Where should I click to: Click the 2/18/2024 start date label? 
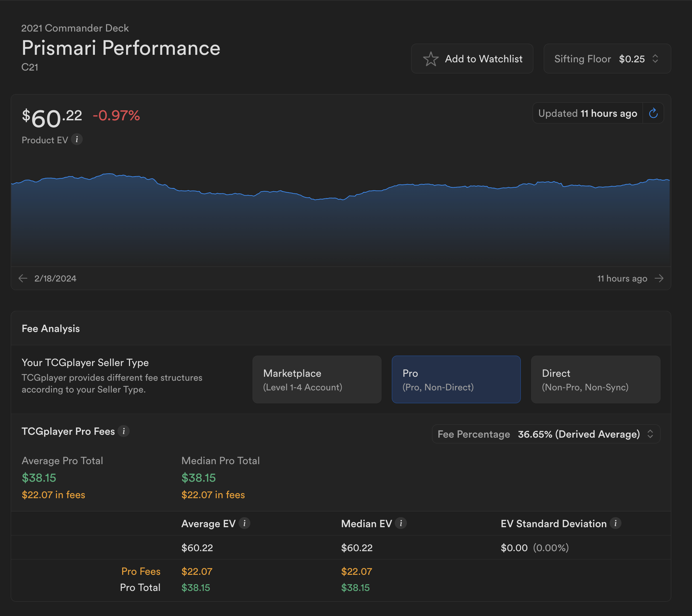(55, 279)
